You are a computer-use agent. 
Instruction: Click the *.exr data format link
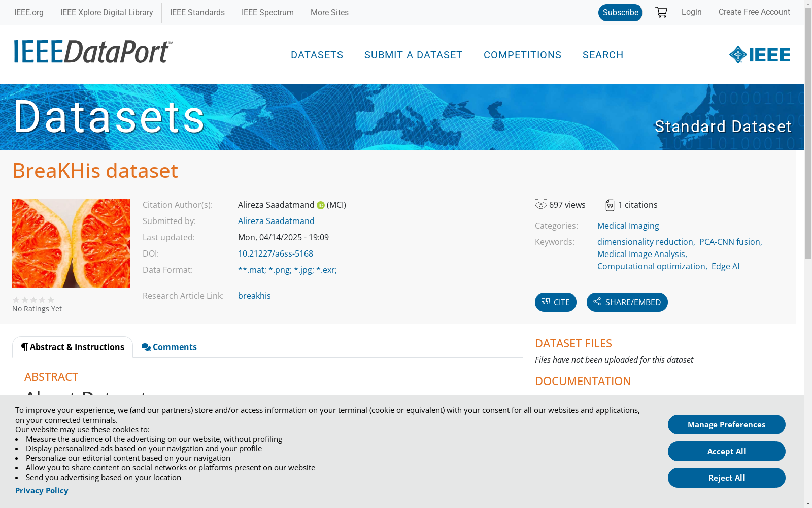coord(326,270)
